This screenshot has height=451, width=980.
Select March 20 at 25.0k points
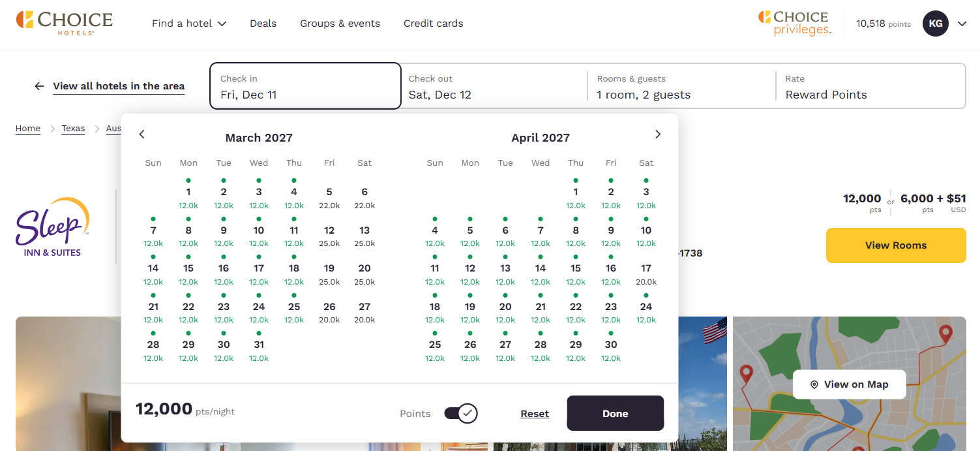click(364, 269)
